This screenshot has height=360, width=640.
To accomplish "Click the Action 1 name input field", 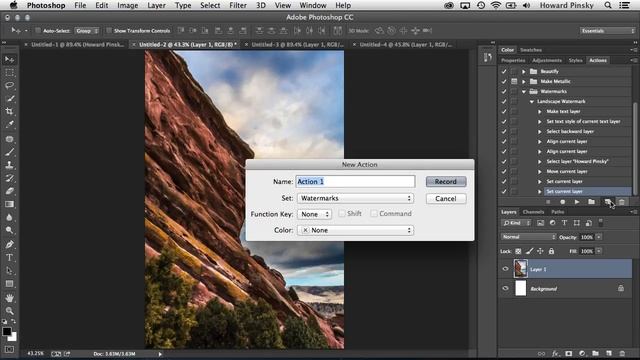I will (x=355, y=182).
